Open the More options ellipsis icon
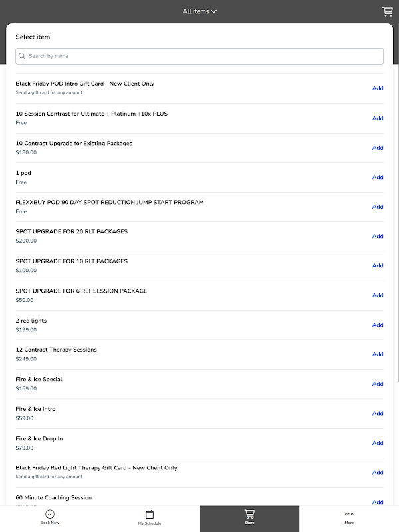Viewport: 399px width, 532px height. pos(349,514)
